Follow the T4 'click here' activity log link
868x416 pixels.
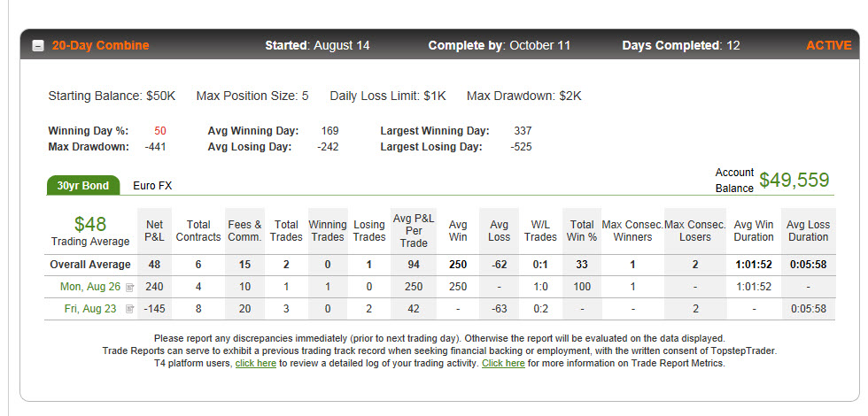(x=256, y=364)
